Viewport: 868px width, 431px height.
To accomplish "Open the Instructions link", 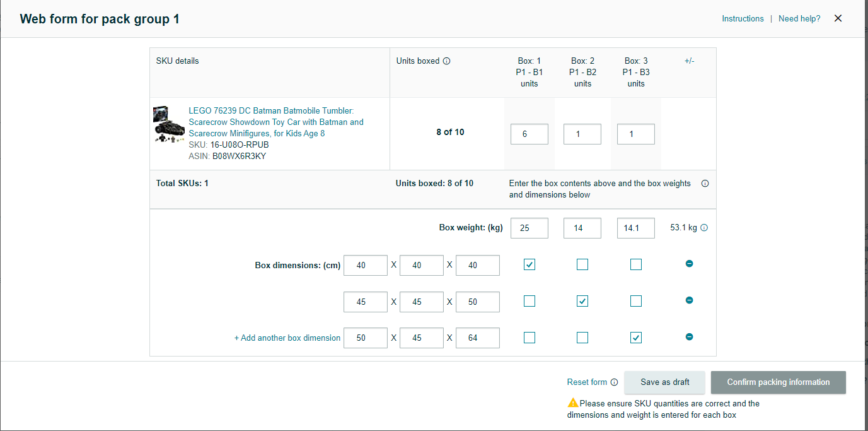I will pyautogui.click(x=743, y=19).
